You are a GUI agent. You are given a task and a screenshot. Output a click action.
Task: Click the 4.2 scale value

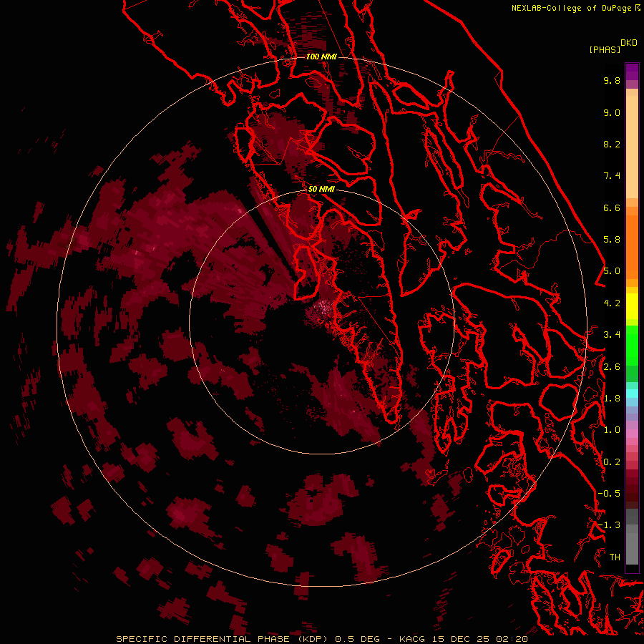[612, 303]
